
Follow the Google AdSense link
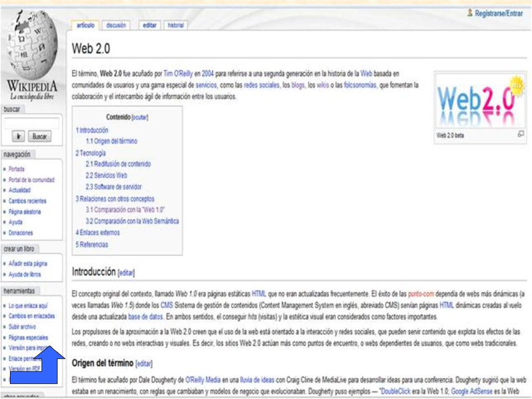click(x=472, y=391)
